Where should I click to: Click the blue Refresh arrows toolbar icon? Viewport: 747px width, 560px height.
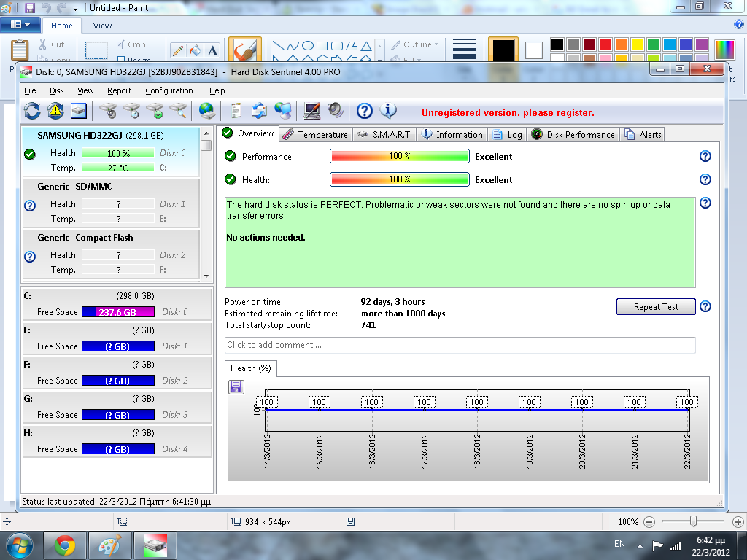pos(32,111)
